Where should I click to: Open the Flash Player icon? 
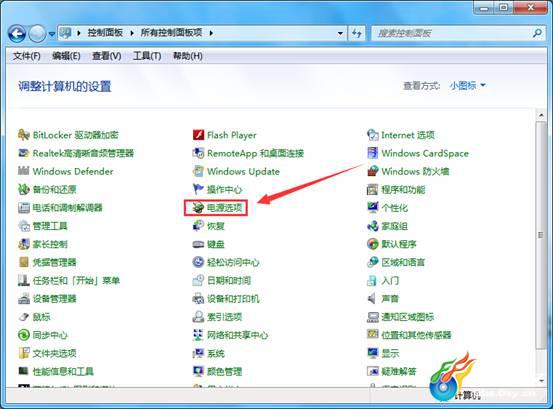(x=198, y=135)
